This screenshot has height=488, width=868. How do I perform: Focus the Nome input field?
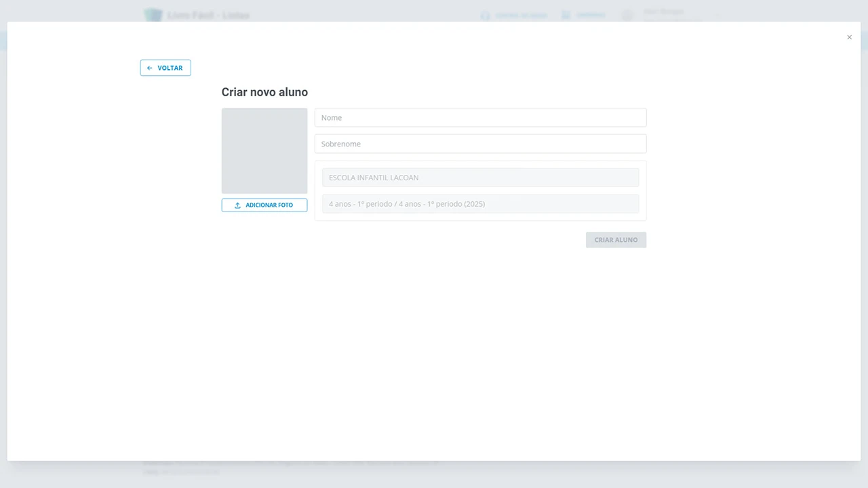click(480, 117)
